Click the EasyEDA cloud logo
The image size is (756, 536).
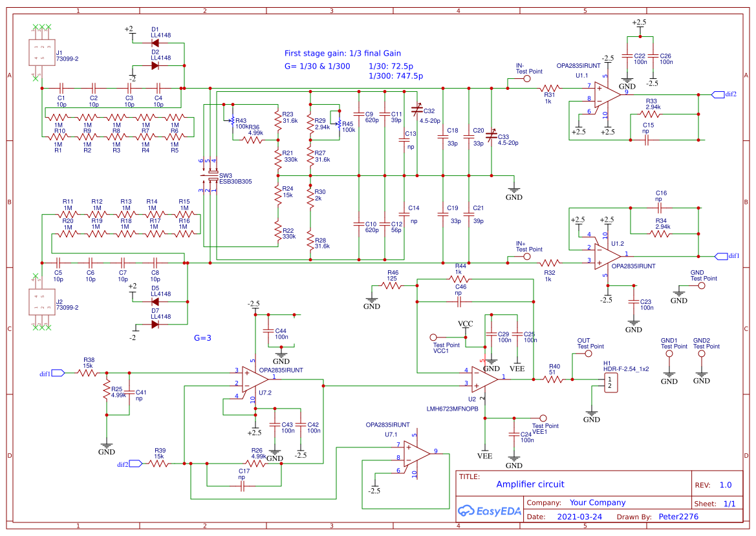tap(468, 511)
